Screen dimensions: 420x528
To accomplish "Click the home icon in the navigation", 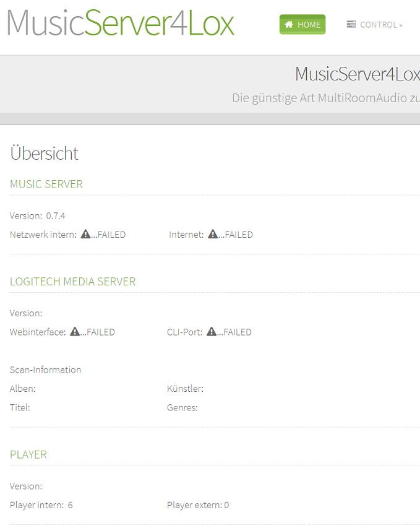I will (x=289, y=25).
